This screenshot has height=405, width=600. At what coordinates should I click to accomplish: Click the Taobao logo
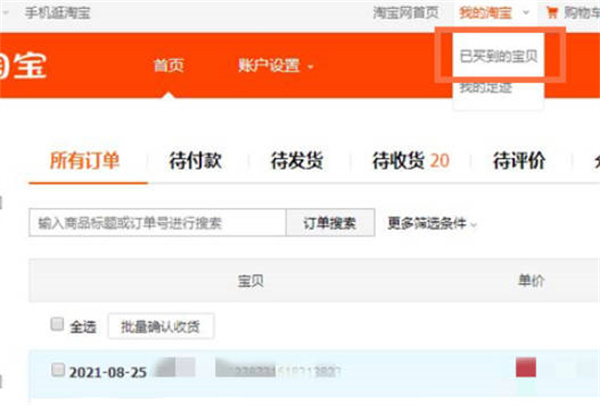coord(23,66)
